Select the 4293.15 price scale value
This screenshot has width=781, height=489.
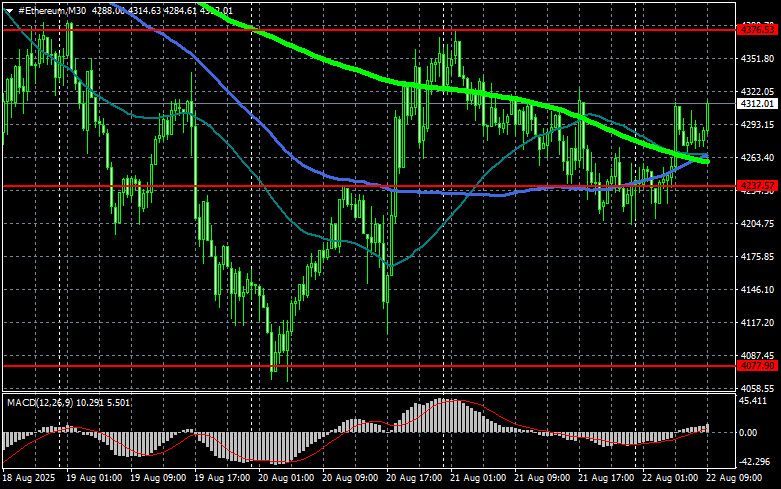(x=758, y=124)
